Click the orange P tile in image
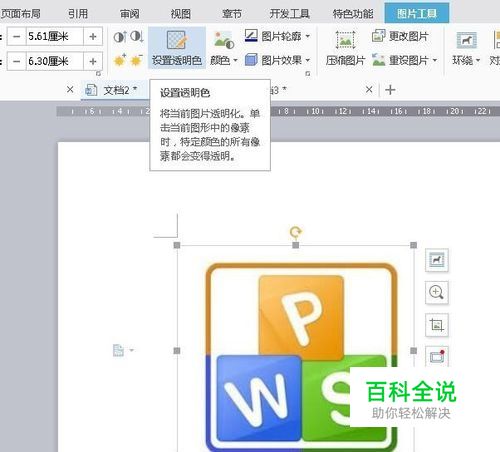The width and height of the screenshot is (500, 452). (301, 317)
